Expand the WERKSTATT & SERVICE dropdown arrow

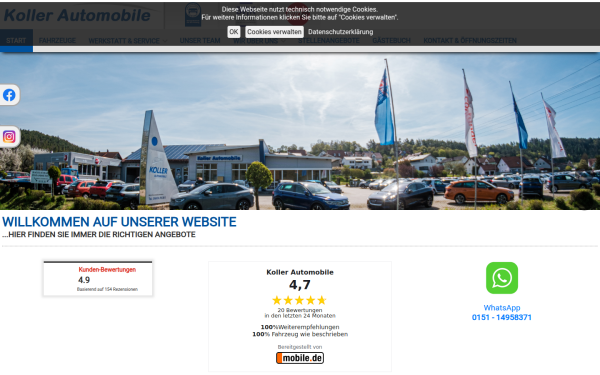click(x=165, y=41)
